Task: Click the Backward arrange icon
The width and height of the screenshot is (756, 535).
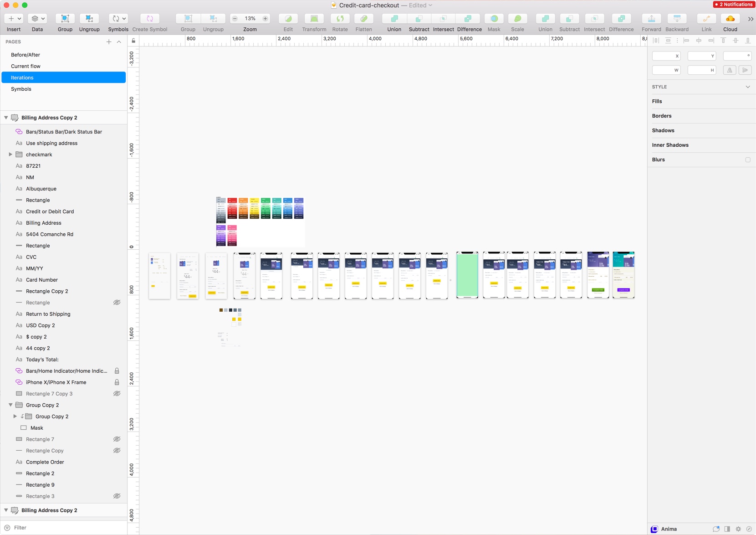Action: pyautogui.click(x=677, y=19)
